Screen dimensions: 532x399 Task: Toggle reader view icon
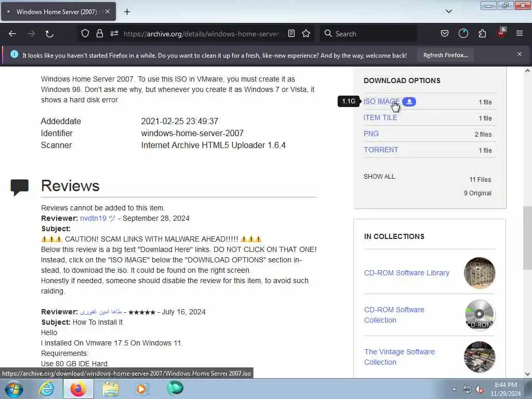[x=291, y=33]
